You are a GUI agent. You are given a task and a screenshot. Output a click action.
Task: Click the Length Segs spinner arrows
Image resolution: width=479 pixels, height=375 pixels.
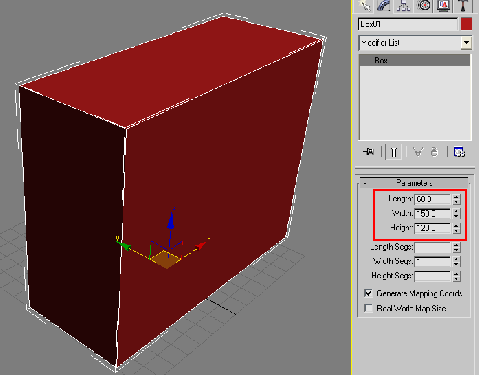click(456, 247)
